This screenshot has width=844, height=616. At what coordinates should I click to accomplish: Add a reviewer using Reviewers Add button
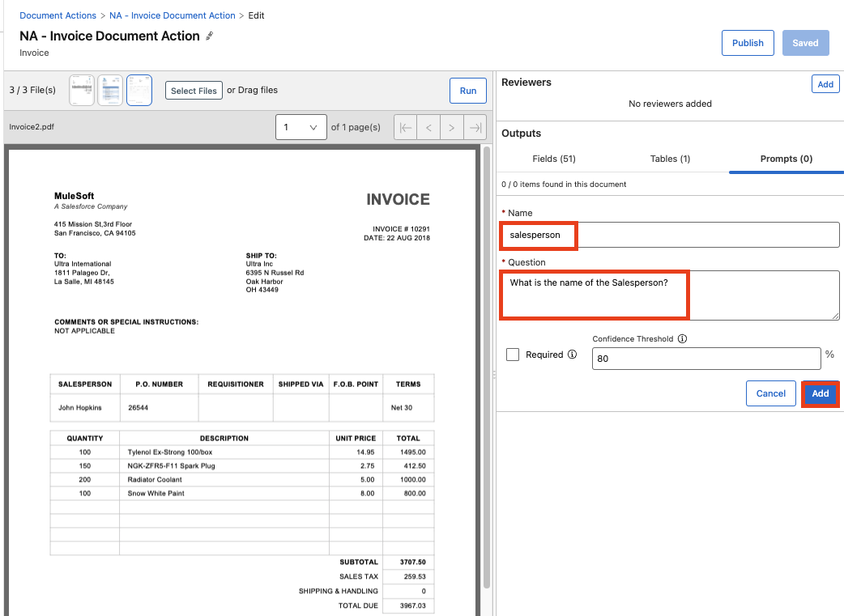(x=825, y=84)
